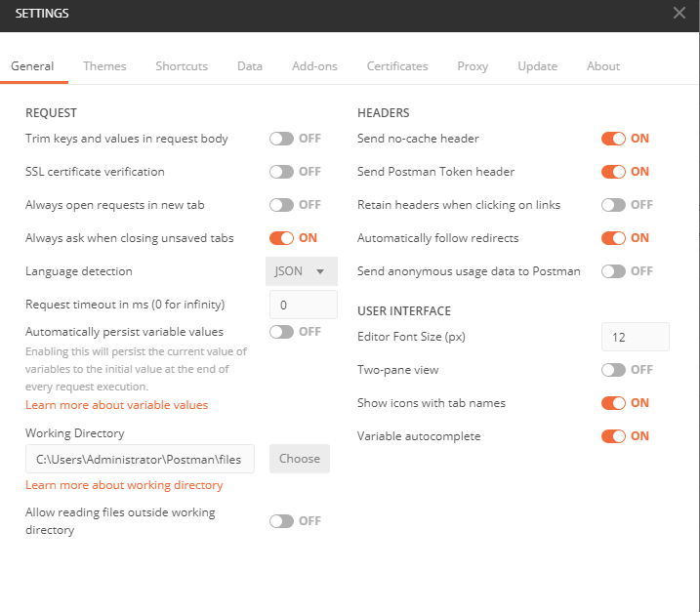Open Learn more about variable values link
700x612 pixels.
[x=116, y=405]
